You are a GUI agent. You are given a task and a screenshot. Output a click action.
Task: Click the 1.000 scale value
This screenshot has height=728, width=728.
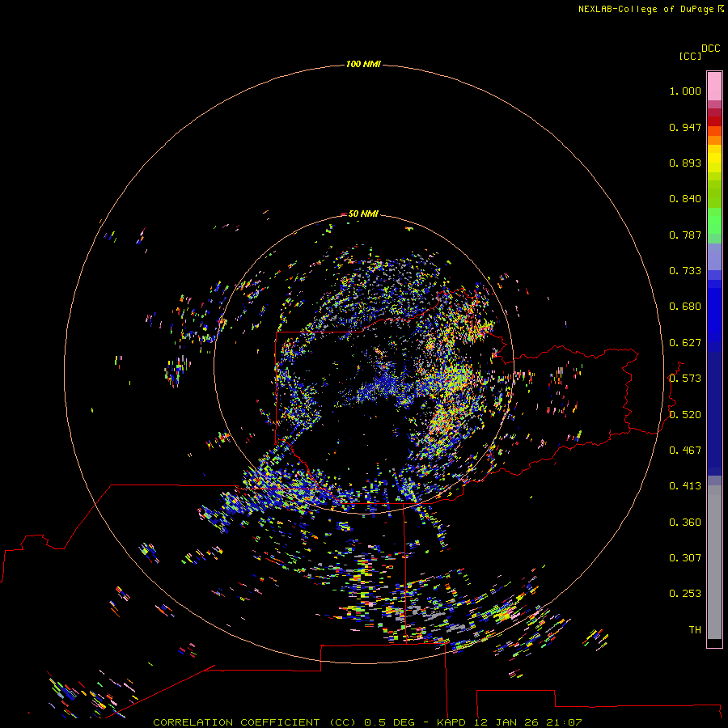[x=685, y=91]
